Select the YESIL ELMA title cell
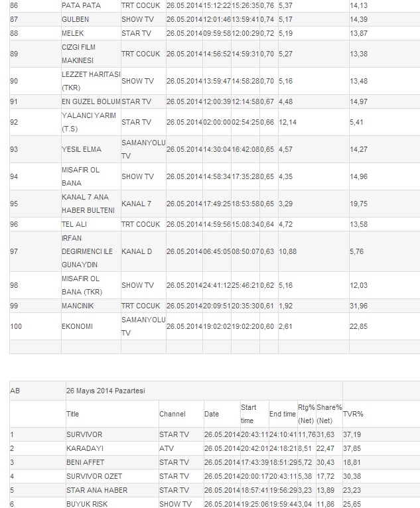420x508 pixels. (82, 149)
